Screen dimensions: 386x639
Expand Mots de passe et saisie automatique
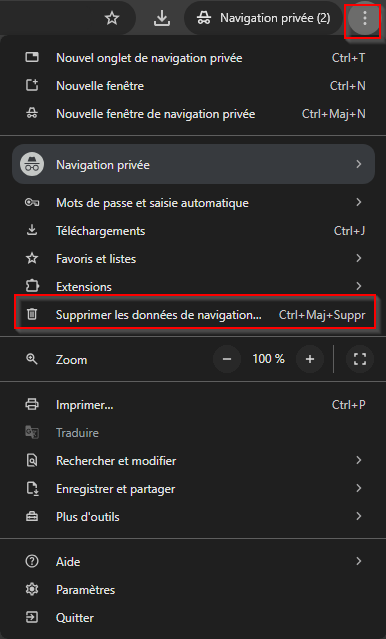193,203
